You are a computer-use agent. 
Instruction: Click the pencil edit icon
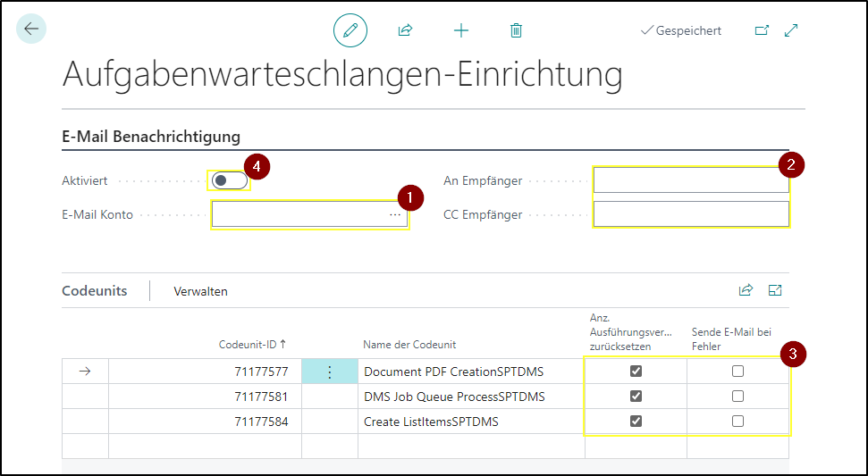point(350,29)
